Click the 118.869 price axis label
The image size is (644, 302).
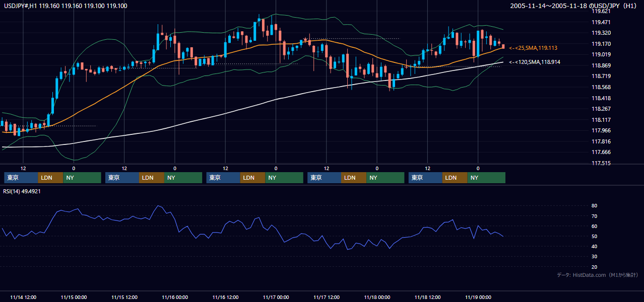tap(601, 65)
